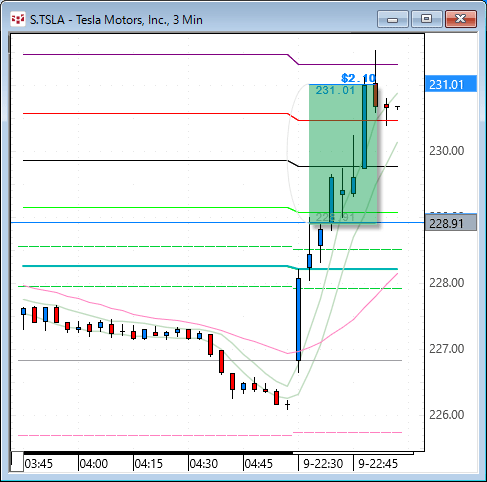Click the gray 228.91 price label on axis
Viewport: 487px width, 482px height.
point(451,223)
